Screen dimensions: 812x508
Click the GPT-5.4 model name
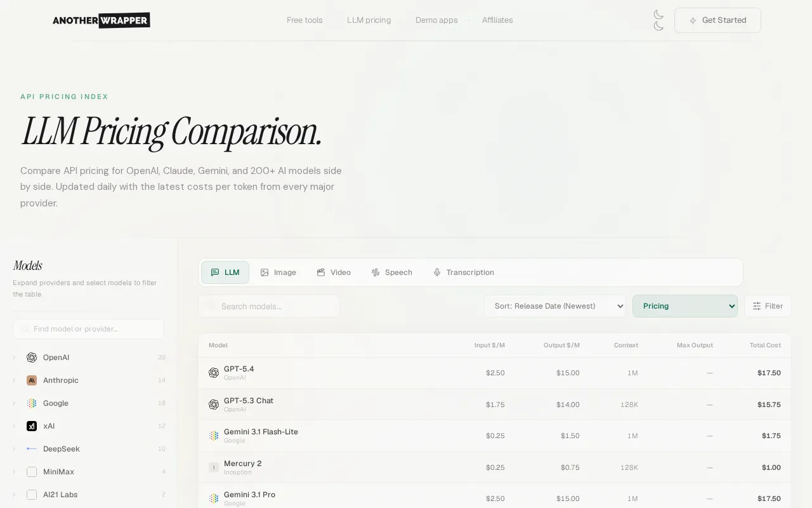click(x=239, y=369)
